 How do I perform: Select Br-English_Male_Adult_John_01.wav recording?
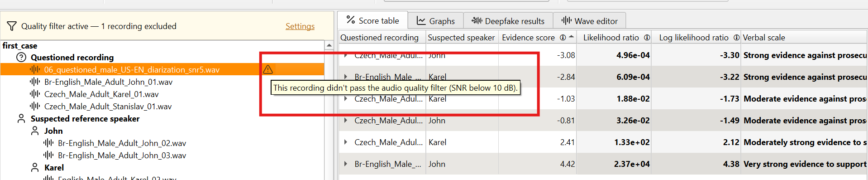[x=109, y=82]
